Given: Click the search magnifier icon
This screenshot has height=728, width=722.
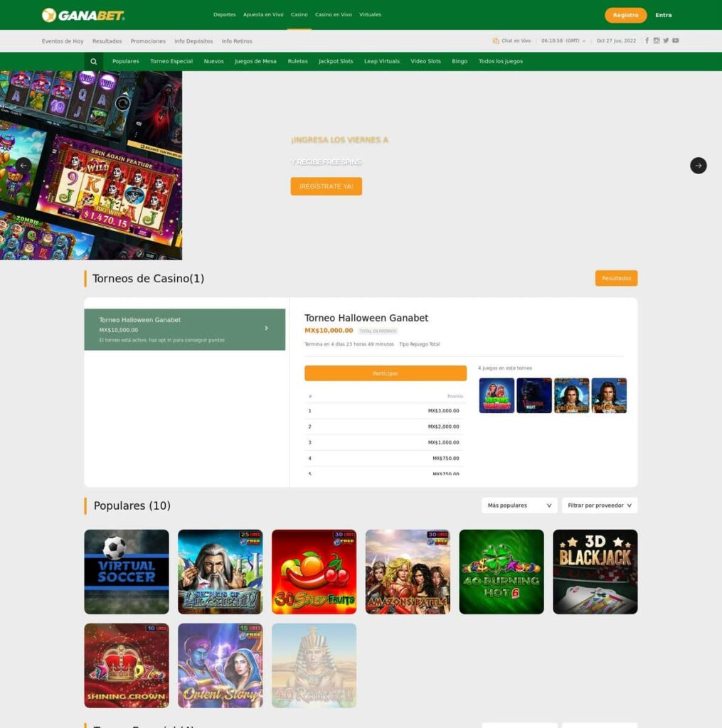Looking at the screenshot, I should pos(93,61).
